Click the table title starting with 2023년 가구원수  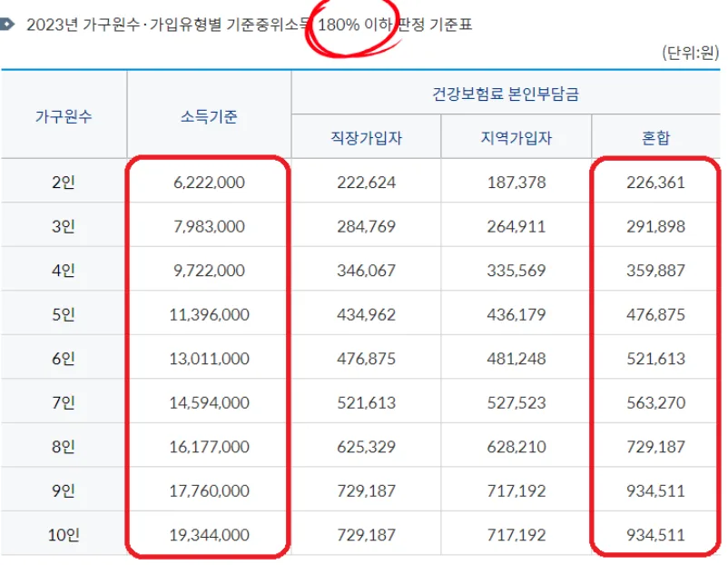(249, 25)
